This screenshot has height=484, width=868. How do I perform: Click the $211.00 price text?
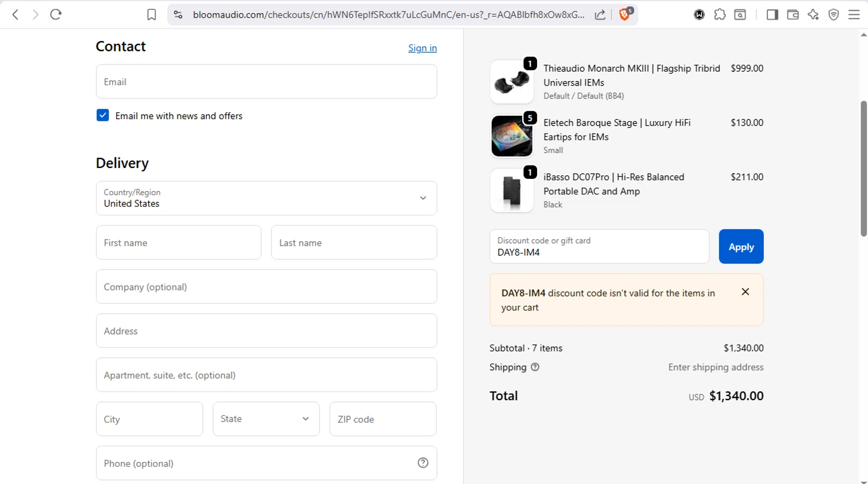pyautogui.click(x=747, y=177)
